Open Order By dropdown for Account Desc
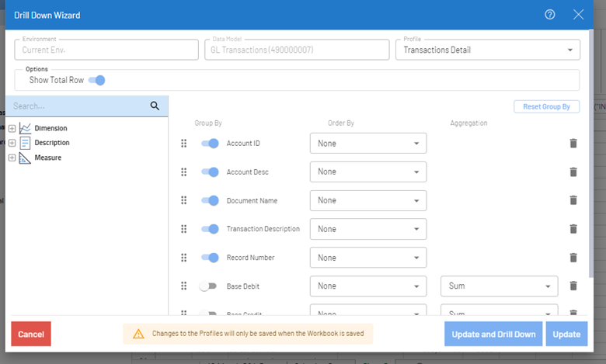The width and height of the screenshot is (606, 364). 368,172
